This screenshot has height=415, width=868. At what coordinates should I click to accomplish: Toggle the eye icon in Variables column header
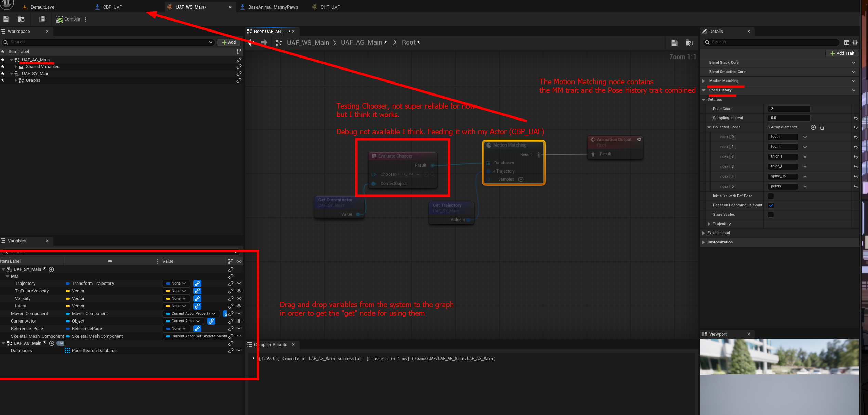(239, 261)
